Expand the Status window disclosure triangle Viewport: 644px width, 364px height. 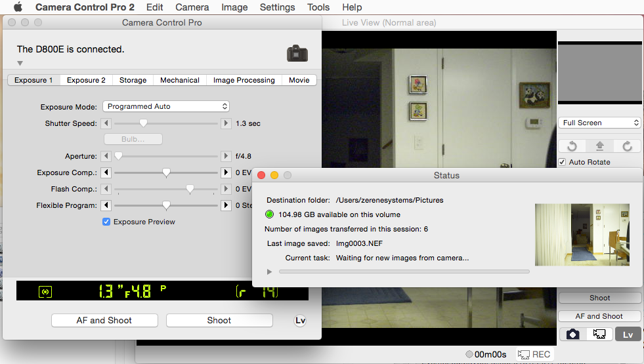click(x=269, y=272)
